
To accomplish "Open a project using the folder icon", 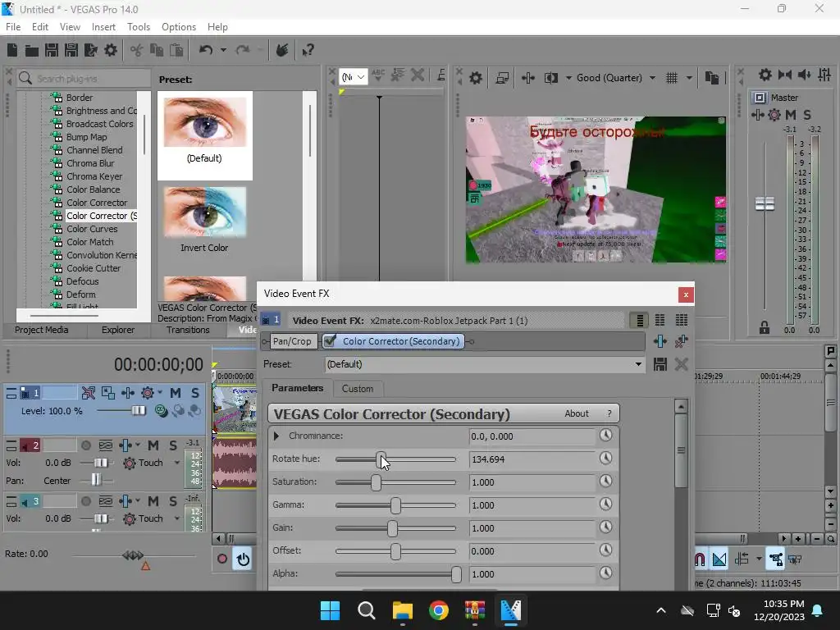I will [x=32, y=50].
